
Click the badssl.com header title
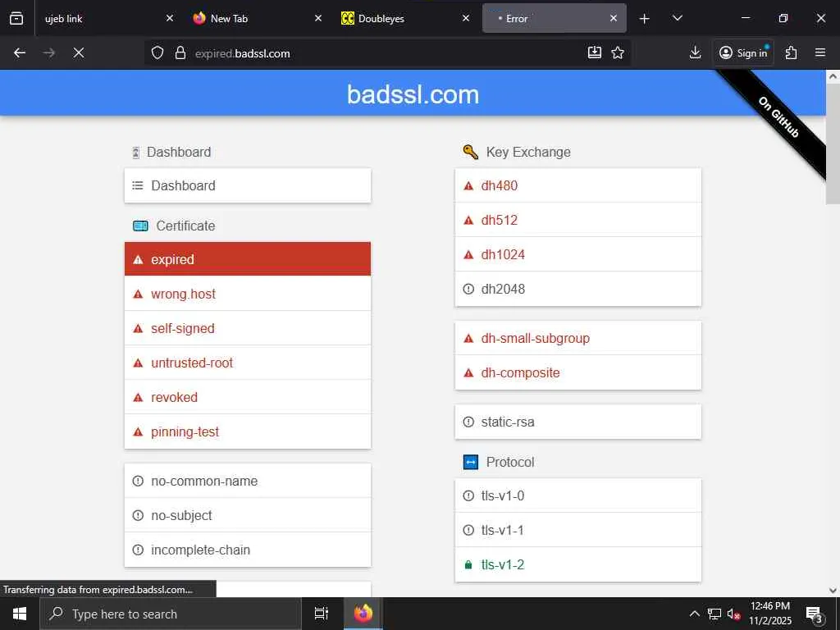coord(413,94)
